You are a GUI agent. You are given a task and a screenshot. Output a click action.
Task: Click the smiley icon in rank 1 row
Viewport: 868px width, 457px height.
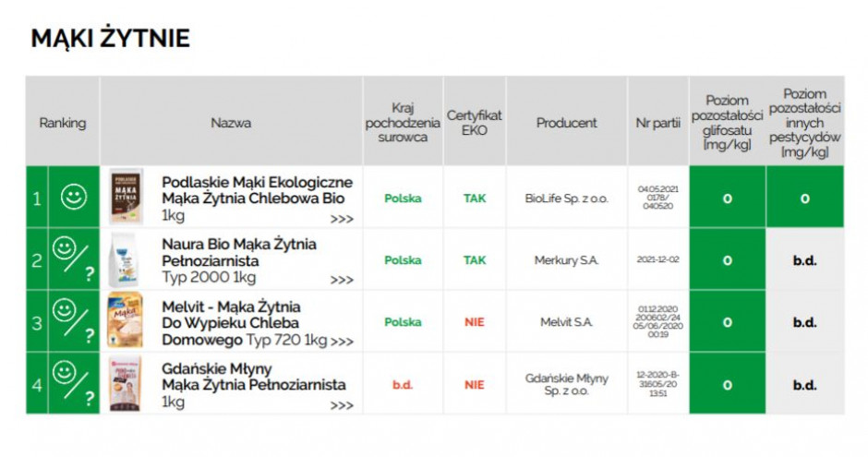pos(74,197)
